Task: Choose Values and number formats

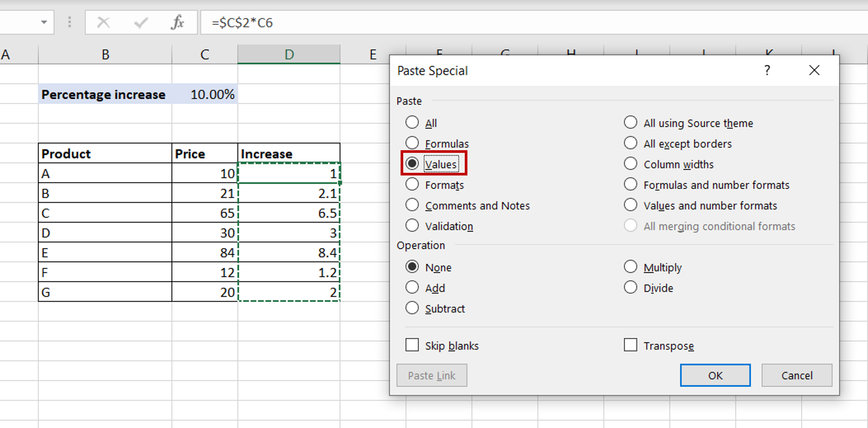Action: pyautogui.click(x=630, y=205)
